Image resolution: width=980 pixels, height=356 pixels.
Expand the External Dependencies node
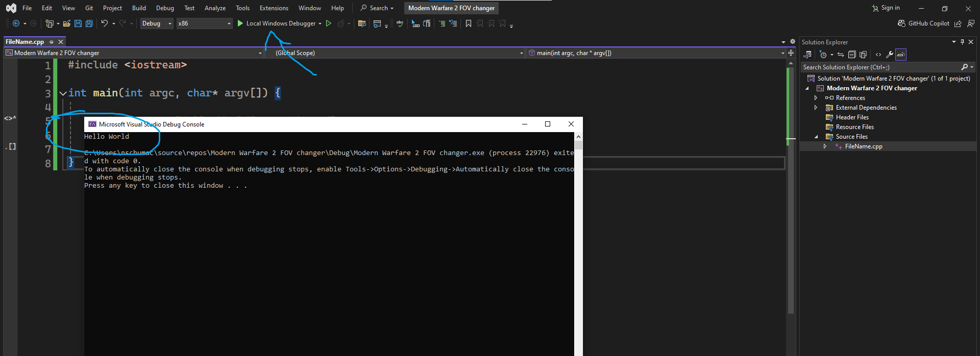pos(816,108)
